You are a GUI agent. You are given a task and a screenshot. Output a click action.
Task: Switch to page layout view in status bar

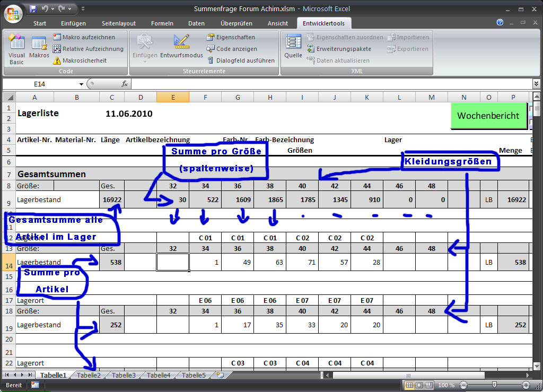pos(420,385)
